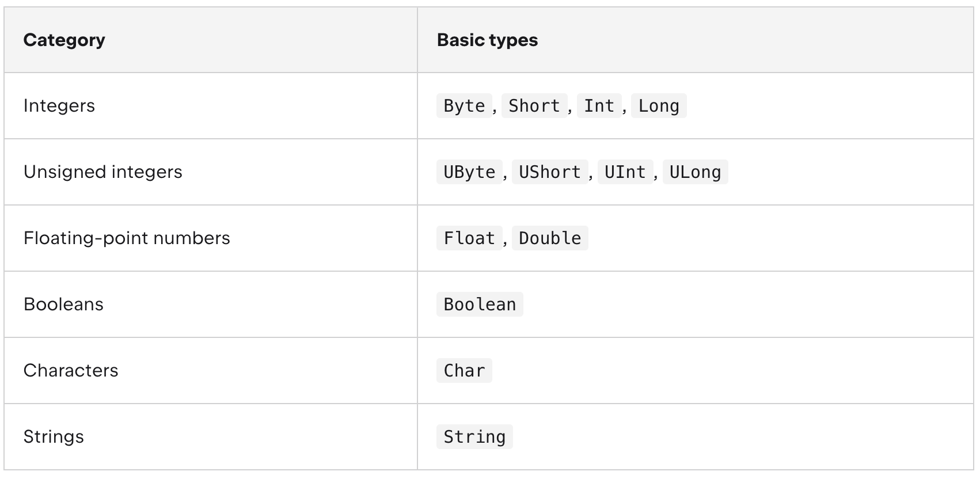Select the Double type code label
This screenshot has width=980, height=479.
pos(550,238)
